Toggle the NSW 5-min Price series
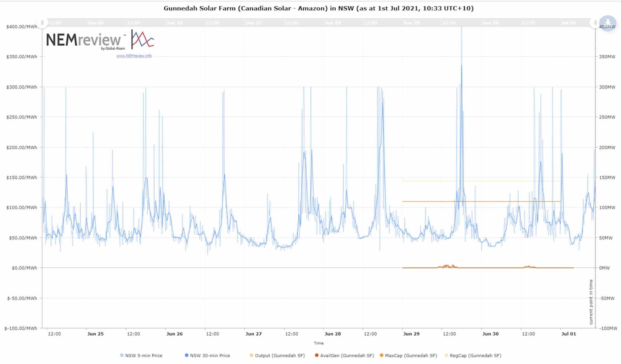621x364 pixels. [x=144, y=356]
